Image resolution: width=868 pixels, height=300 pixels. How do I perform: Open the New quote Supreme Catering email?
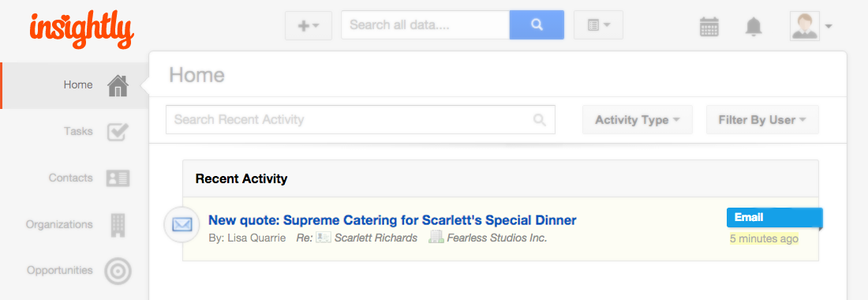click(392, 219)
